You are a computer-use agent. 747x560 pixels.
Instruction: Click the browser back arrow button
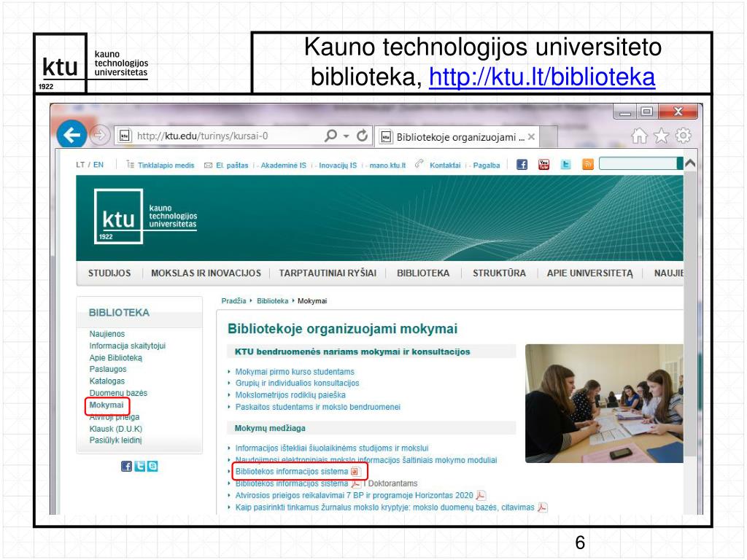point(71,135)
